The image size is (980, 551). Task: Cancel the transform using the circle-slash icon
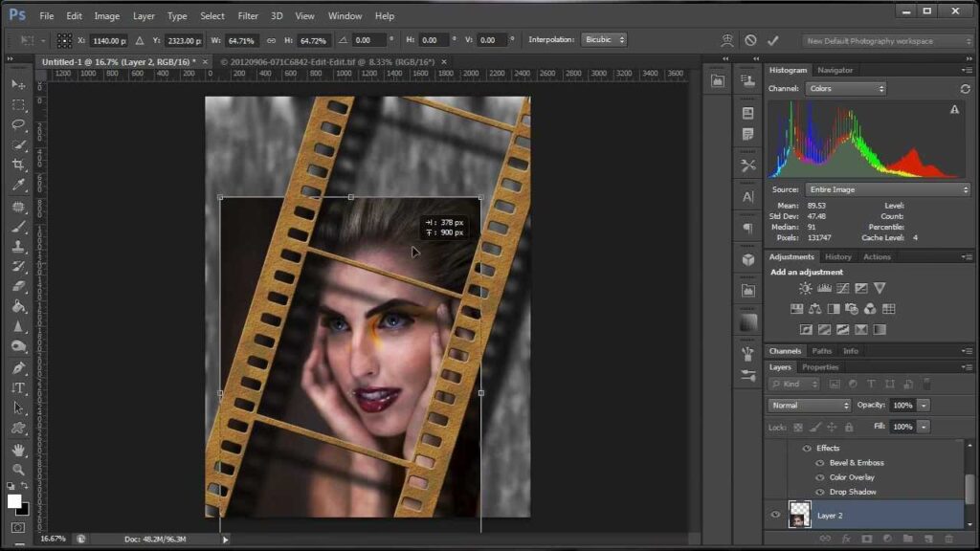pos(750,40)
